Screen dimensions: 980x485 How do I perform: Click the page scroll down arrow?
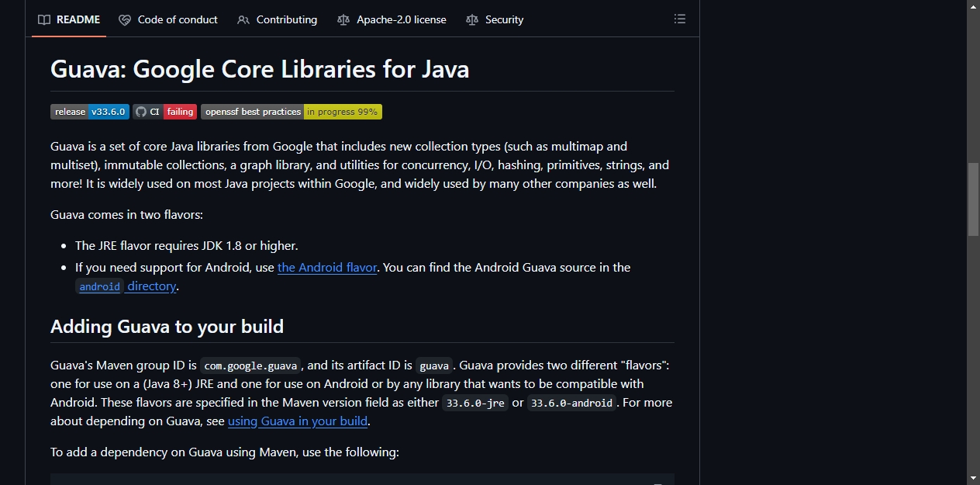tap(973, 478)
